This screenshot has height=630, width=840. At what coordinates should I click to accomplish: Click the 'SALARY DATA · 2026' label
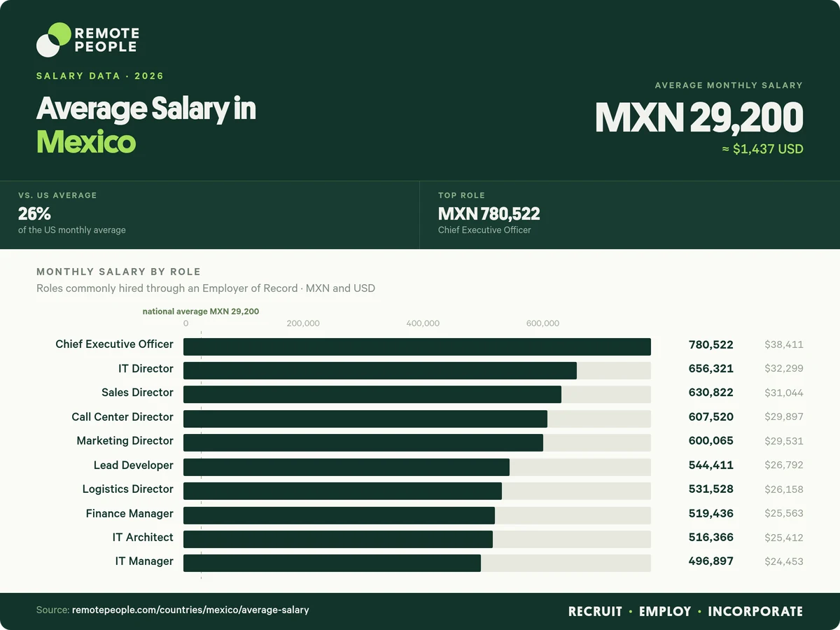(x=100, y=76)
